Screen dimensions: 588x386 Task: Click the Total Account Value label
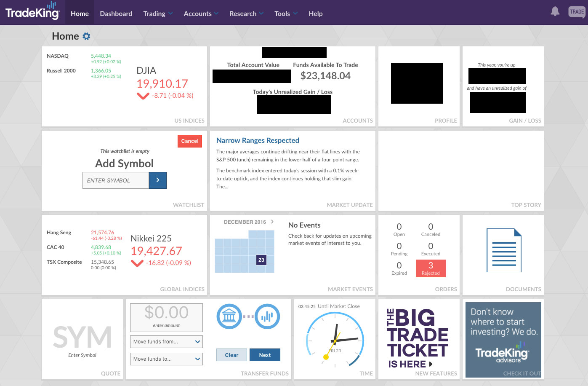tap(253, 65)
